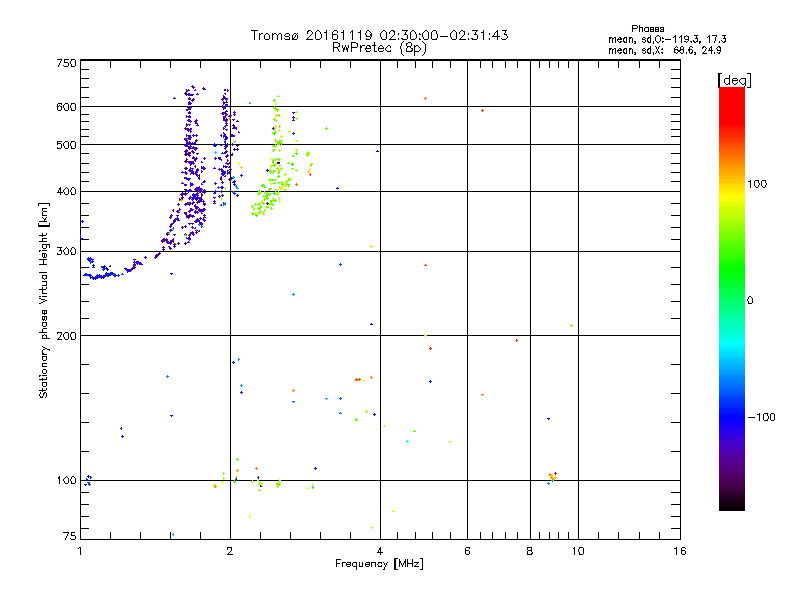Screen dimensions: 800x600
Task: Click the x-axis '2' tick label
Action: click(x=230, y=551)
